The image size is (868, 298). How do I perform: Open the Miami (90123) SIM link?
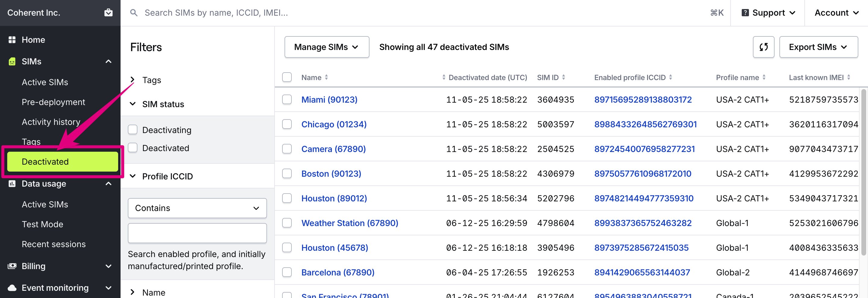click(x=329, y=100)
